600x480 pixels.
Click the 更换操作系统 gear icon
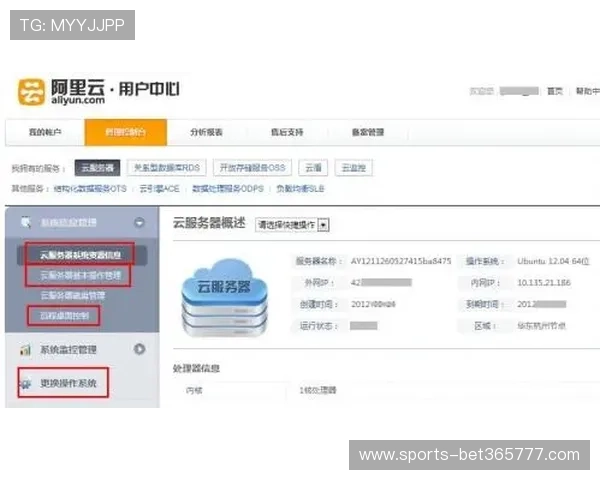pos(26,383)
